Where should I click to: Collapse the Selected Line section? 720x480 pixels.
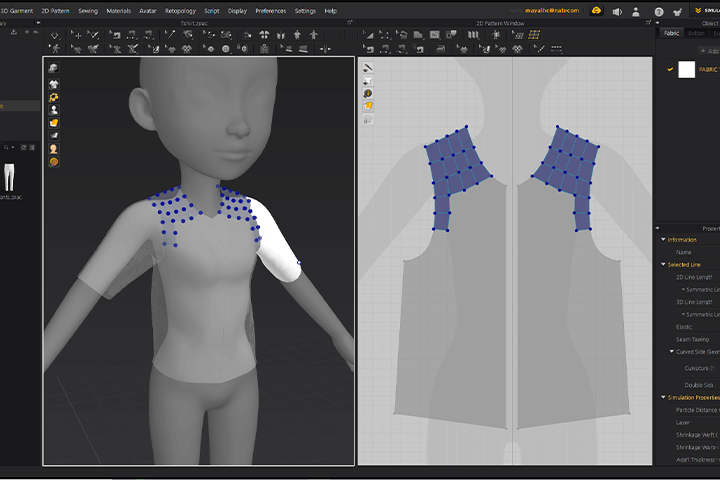[663, 264]
